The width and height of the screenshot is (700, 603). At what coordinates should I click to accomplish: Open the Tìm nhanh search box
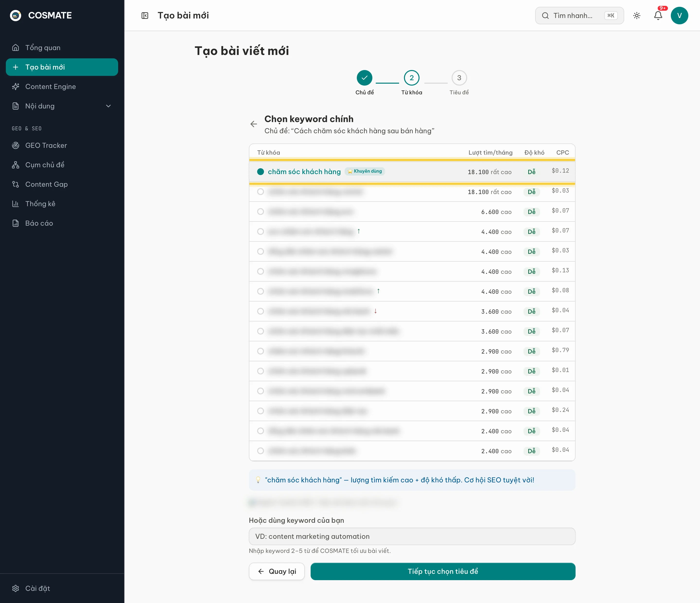[579, 16]
